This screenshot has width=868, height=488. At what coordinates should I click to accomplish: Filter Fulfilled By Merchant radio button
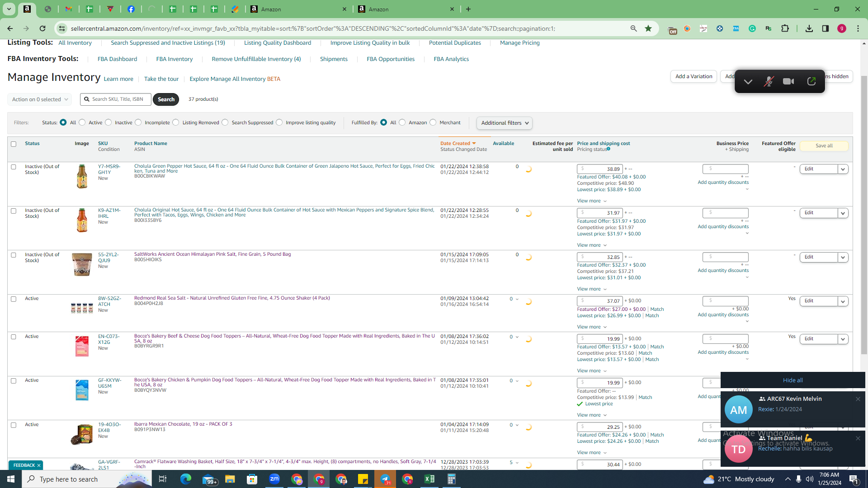tap(433, 122)
